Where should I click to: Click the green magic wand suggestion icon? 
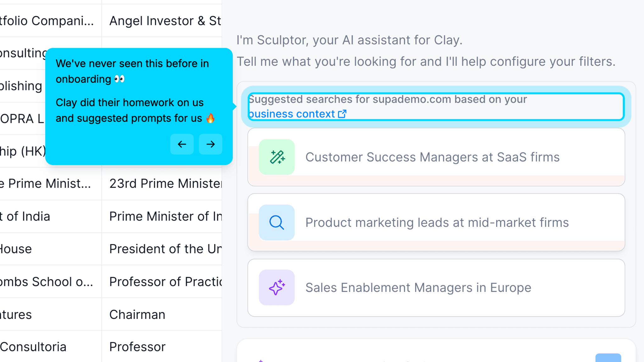click(276, 157)
